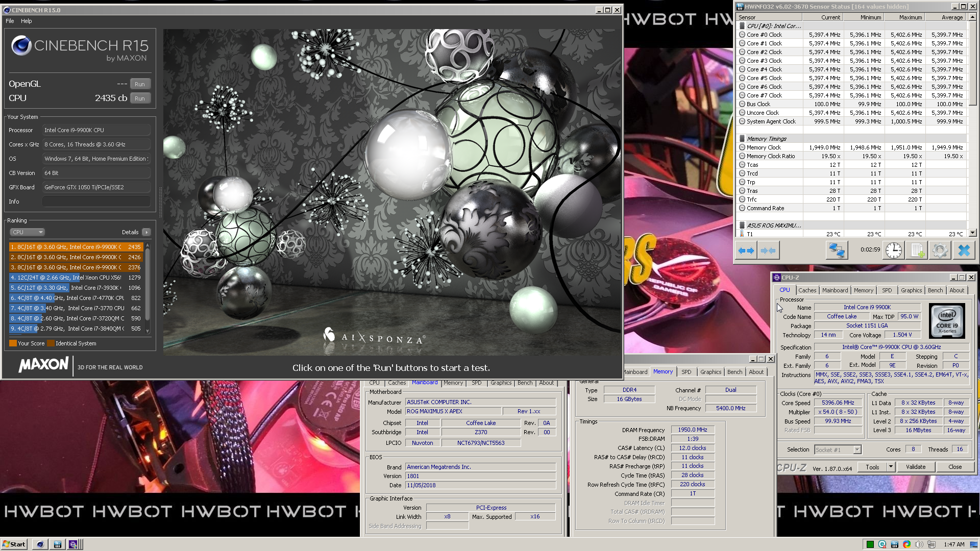Screen dimensions: 980x551
Task: Open CPU-Z from the taskbar icon
Action: 73,544
